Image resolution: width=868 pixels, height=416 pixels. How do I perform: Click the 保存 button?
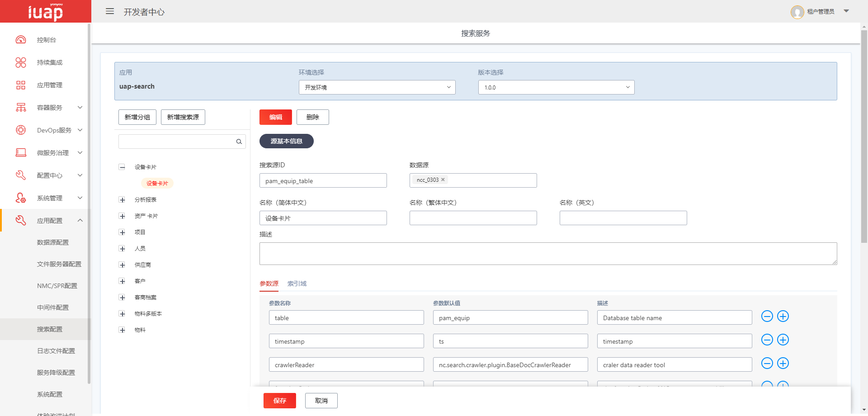coord(280,401)
